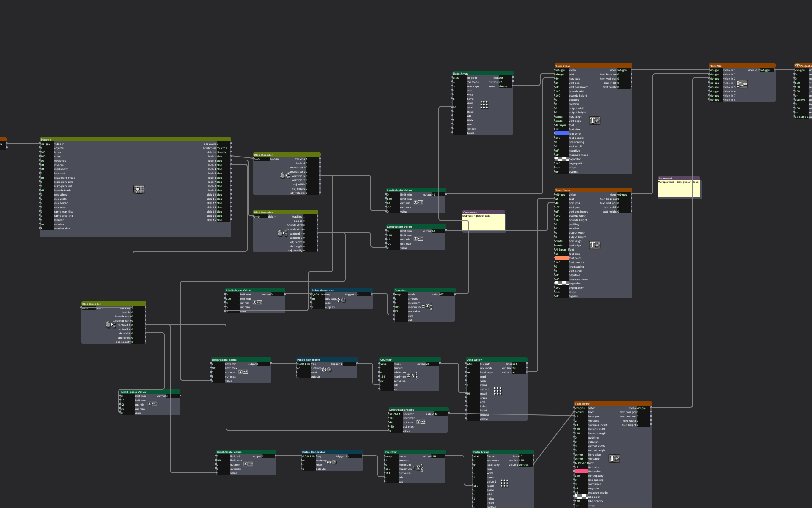
Task: Toggle bounds track value on Eyes++
Action: pos(47,190)
